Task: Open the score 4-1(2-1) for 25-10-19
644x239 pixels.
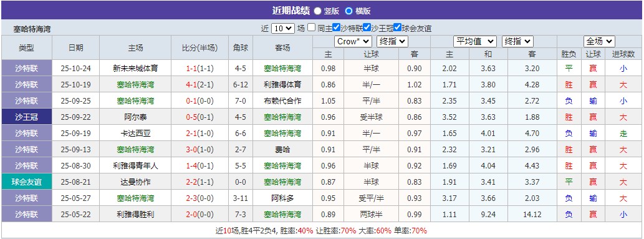Action: tap(199, 85)
